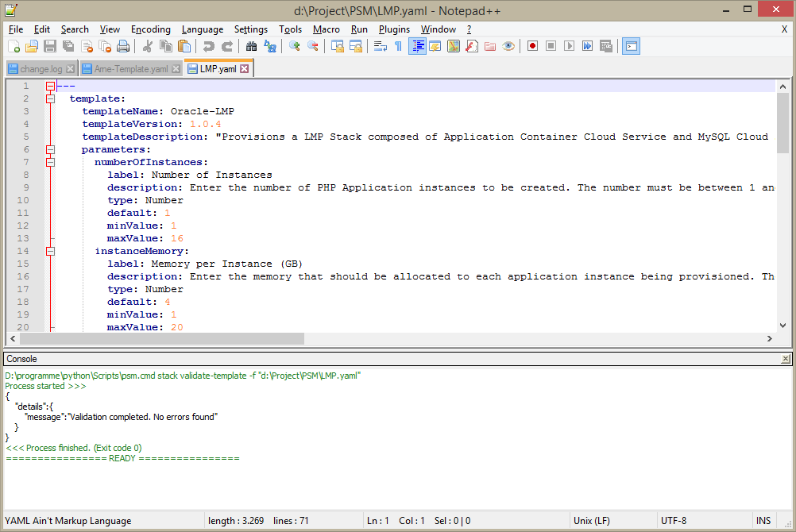Image resolution: width=796 pixels, height=532 pixels.
Task: Open the Run menu
Action: [359, 29]
